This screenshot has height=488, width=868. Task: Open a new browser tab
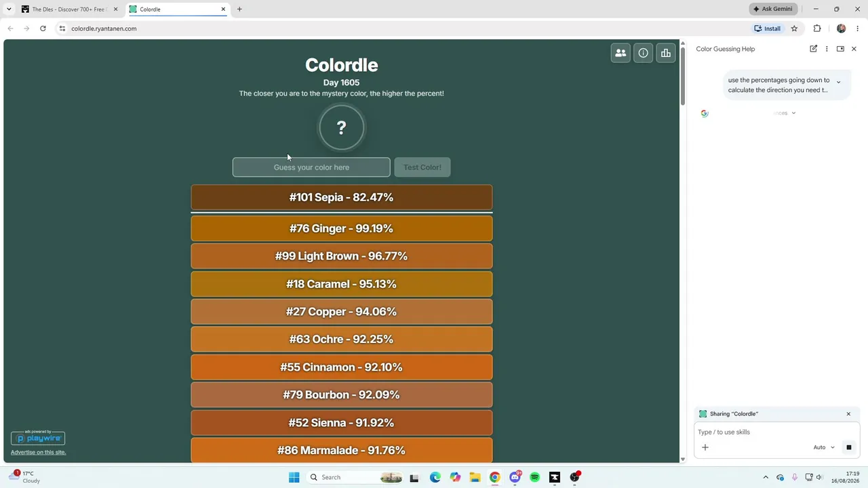pos(239,9)
